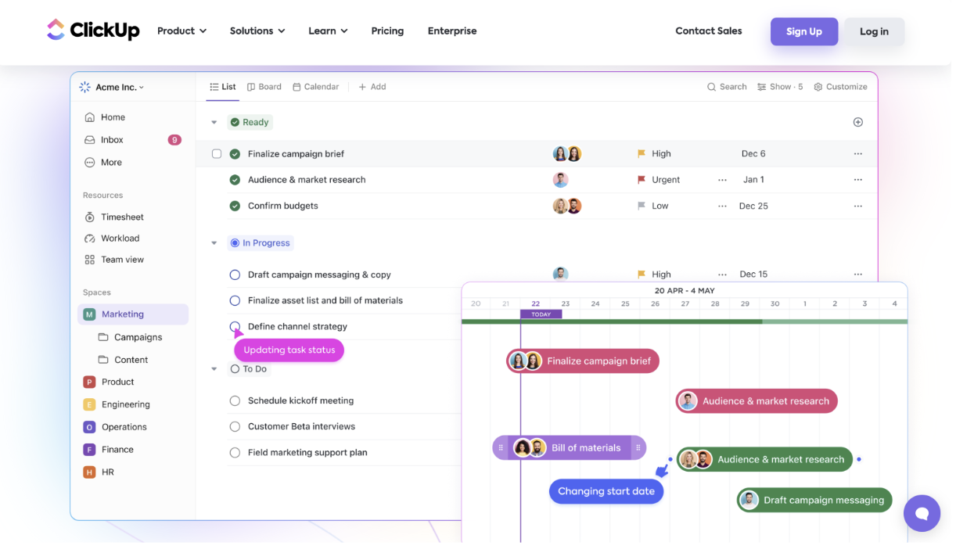The width and height of the screenshot is (956, 560).
Task: Open the chat support bubble icon
Action: pos(922,514)
